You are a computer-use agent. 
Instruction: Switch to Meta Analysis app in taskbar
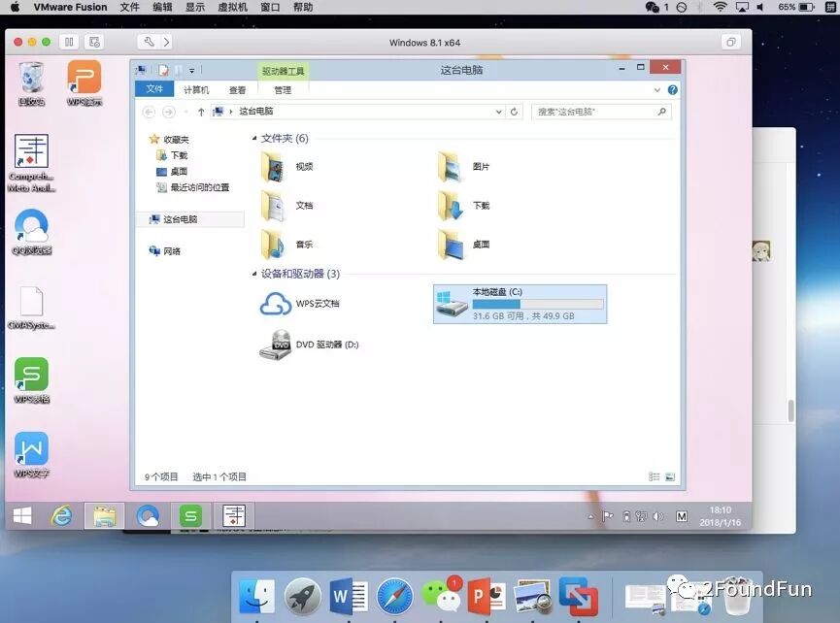coord(234,516)
